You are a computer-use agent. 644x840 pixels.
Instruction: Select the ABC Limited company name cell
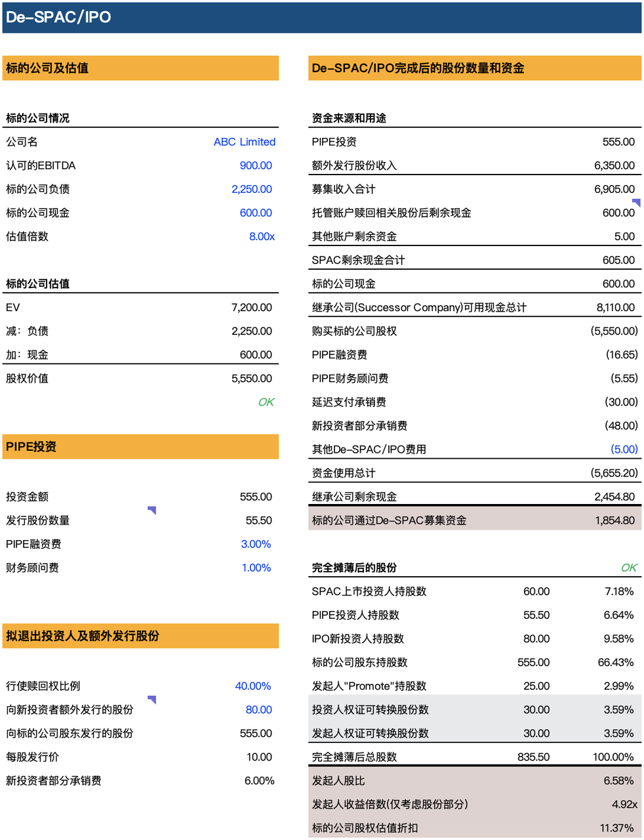pos(244,142)
